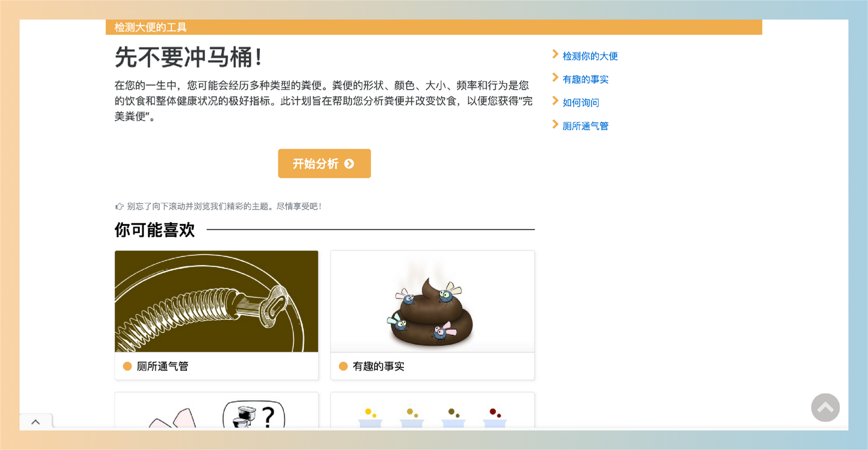Click the 别忘了向下滚动 hint text

pyautogui.click(x=224, y=207)
